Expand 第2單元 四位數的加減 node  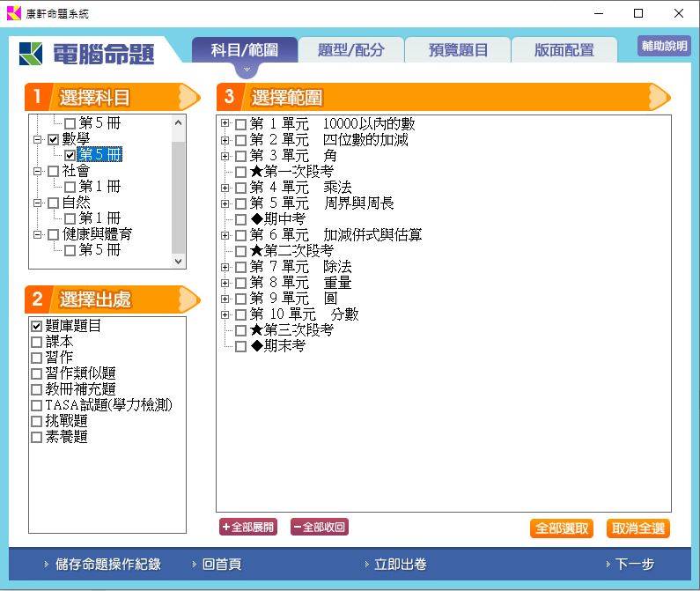click(225, 140)
